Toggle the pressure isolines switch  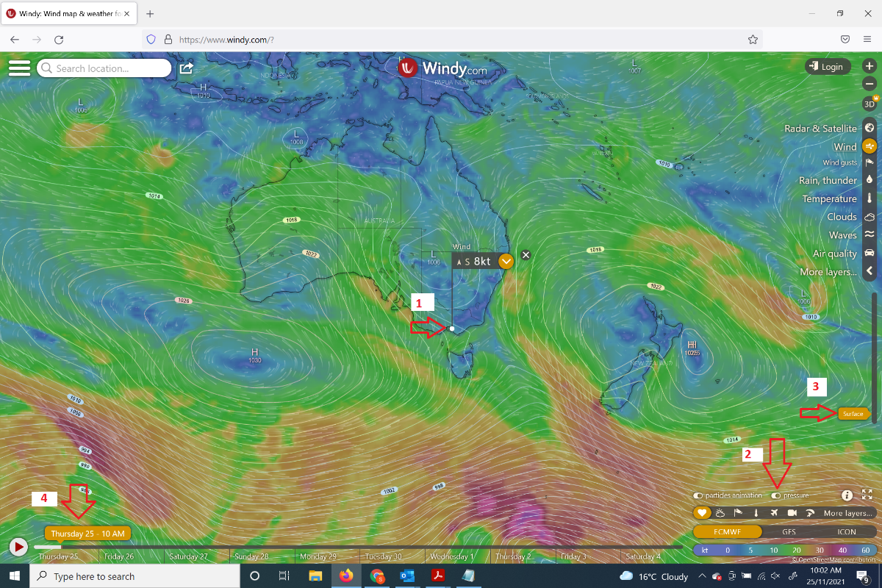[776, 496]
